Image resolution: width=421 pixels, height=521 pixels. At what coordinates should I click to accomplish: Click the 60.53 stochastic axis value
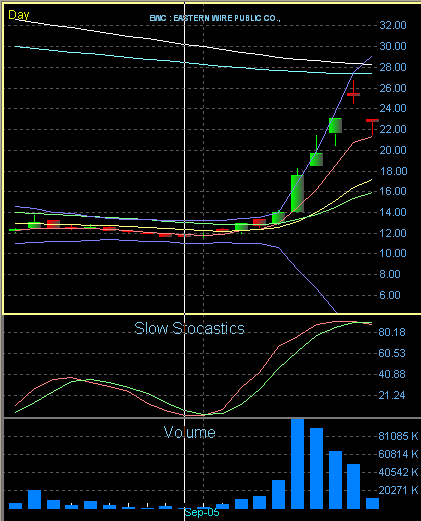392,353
